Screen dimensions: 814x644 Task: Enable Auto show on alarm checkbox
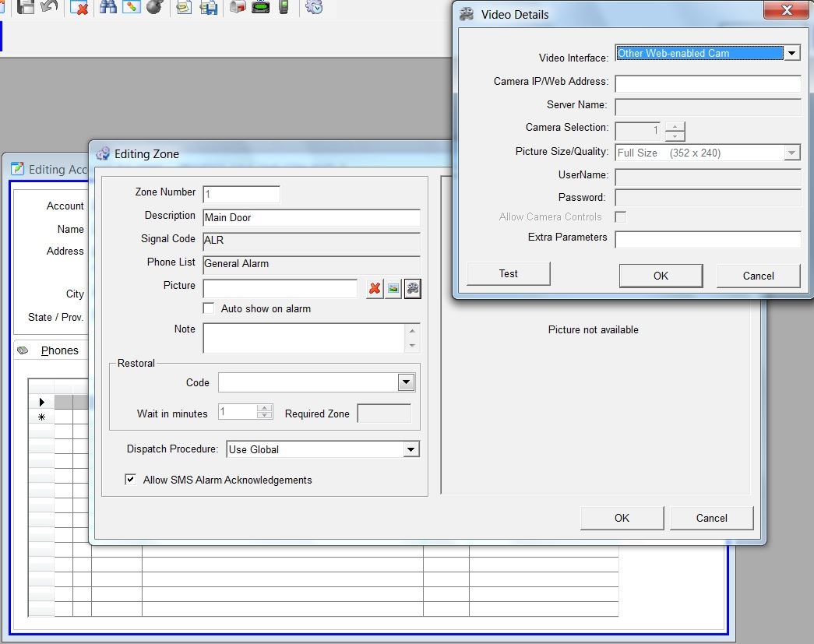point(209,308)
